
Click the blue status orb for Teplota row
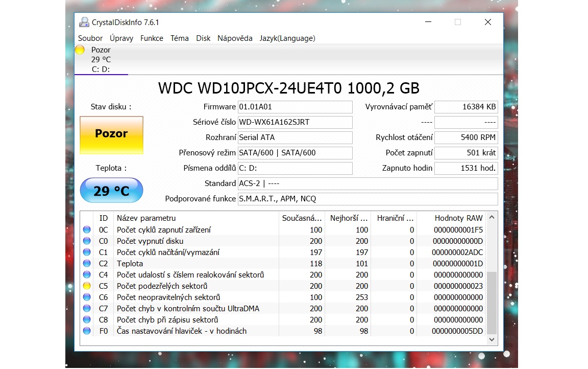pos(87,264)
